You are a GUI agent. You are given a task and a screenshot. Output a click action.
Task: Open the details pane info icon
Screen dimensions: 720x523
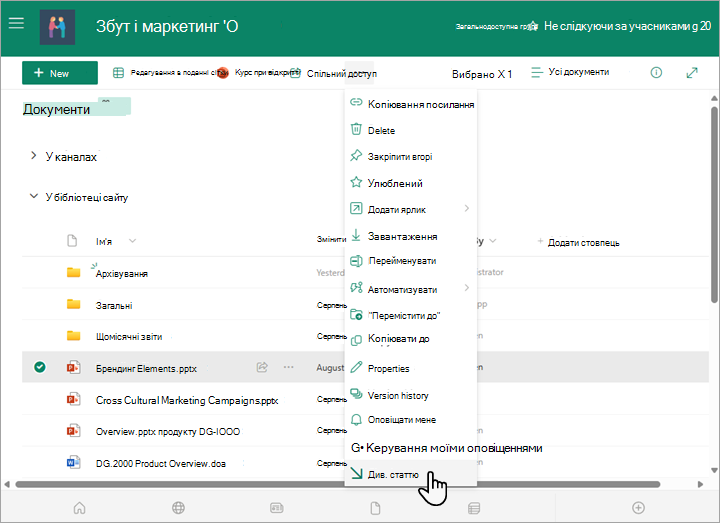[x=656, y=73]
